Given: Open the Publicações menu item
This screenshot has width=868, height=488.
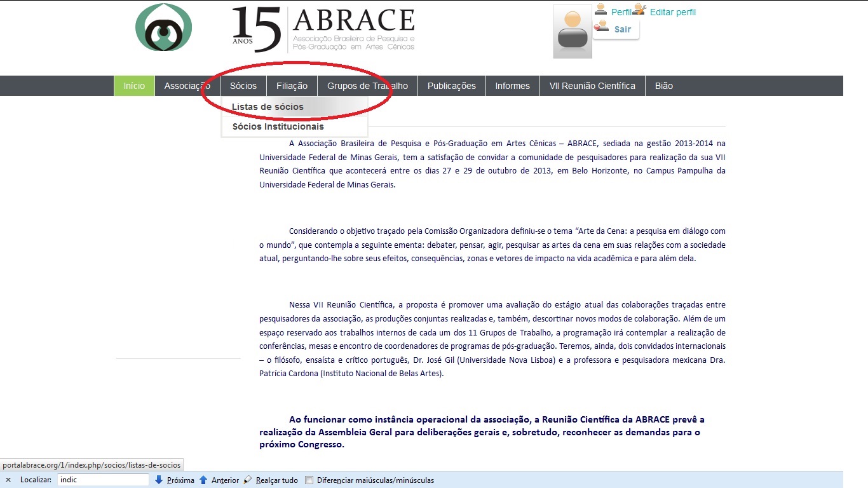Looking at the screenshot, I should pos(451,86).
